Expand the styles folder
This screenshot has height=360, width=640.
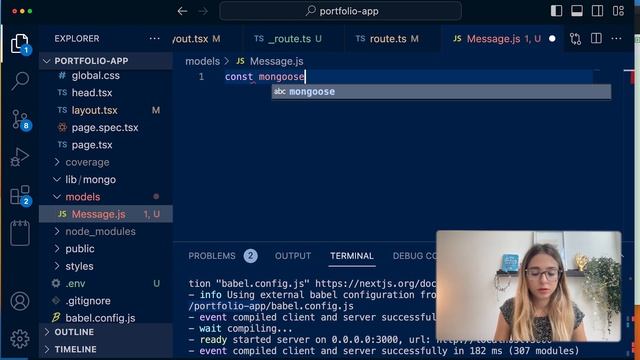[106, 266]
